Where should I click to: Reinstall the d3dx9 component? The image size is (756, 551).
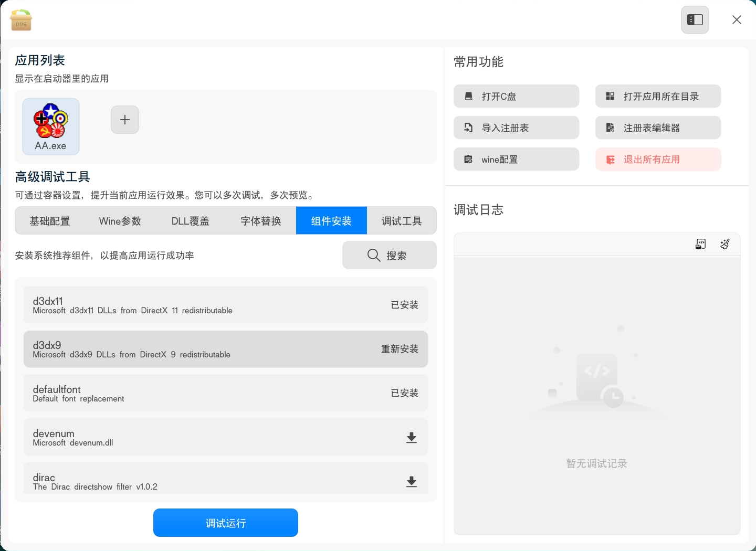(x=400, y=349)
